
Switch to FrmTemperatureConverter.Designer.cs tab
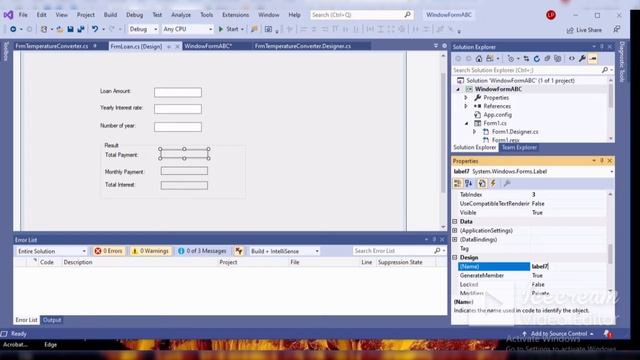point(302,46)
